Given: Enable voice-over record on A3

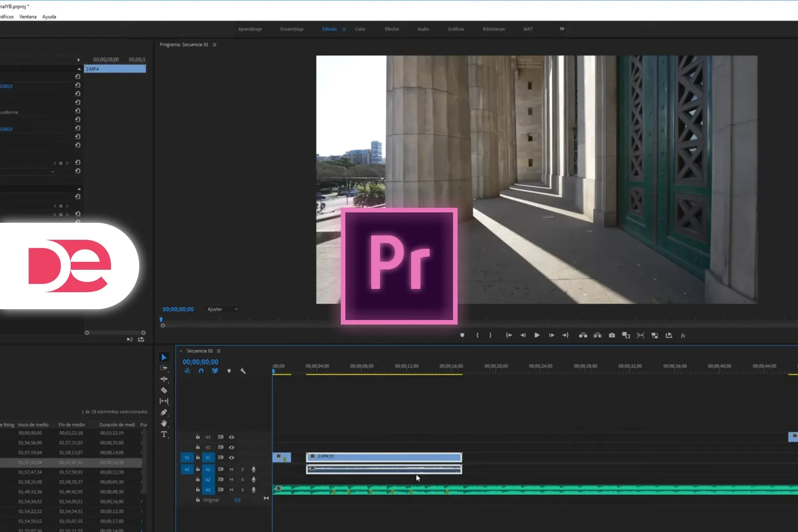Looking at the screenshot, I should (x=253, y=490).
